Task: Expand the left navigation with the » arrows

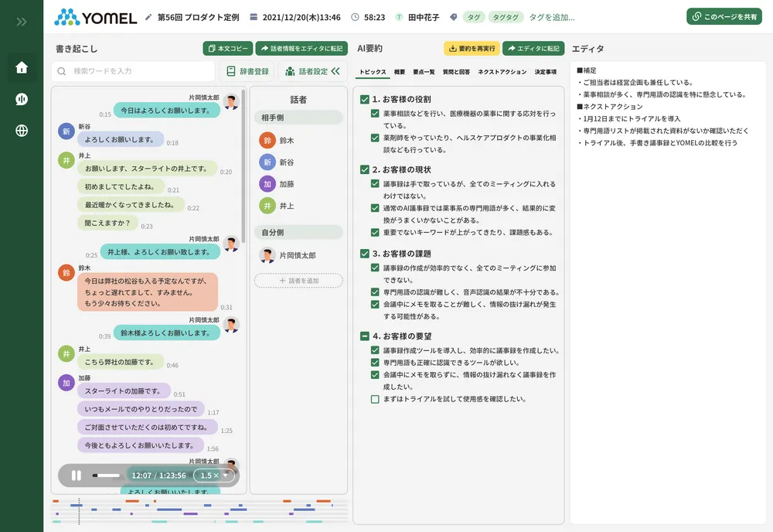Action: click(x=21, y=22)
